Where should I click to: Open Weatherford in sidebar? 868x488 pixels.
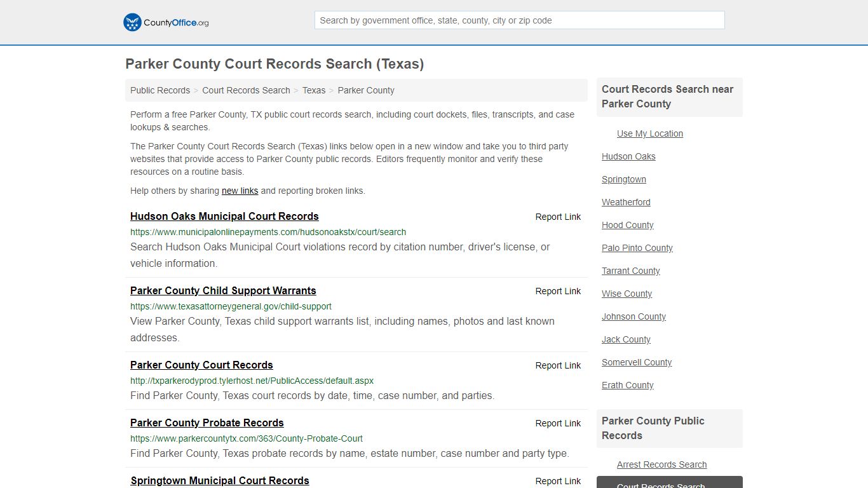(x=626, y=202)
